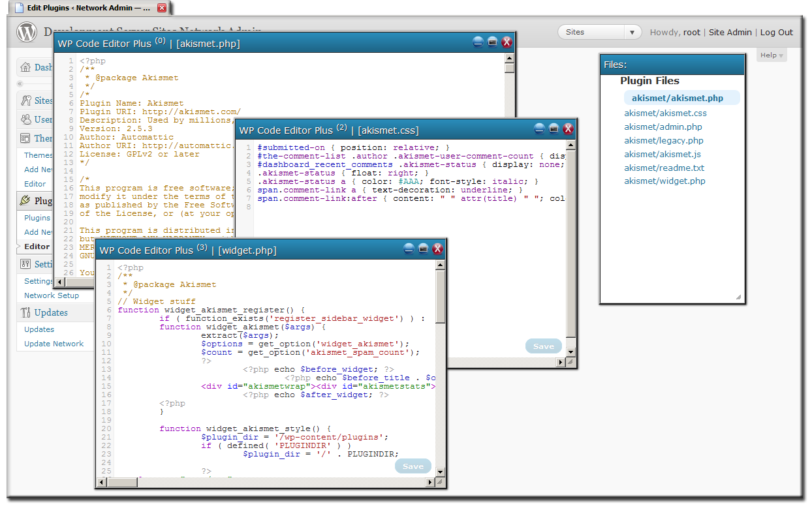Click the Themes appearance icon in sidebar

point(25,138)
